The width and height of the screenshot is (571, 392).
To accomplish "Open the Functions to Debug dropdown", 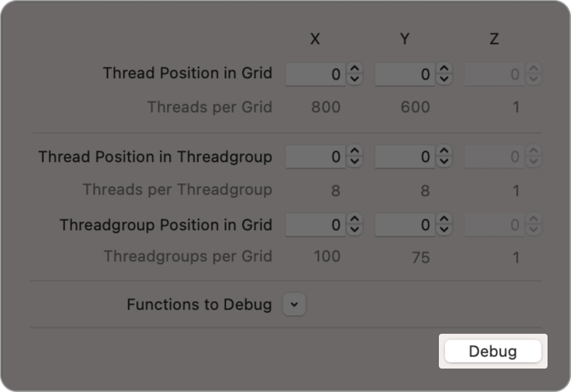I will pos(294,305).
